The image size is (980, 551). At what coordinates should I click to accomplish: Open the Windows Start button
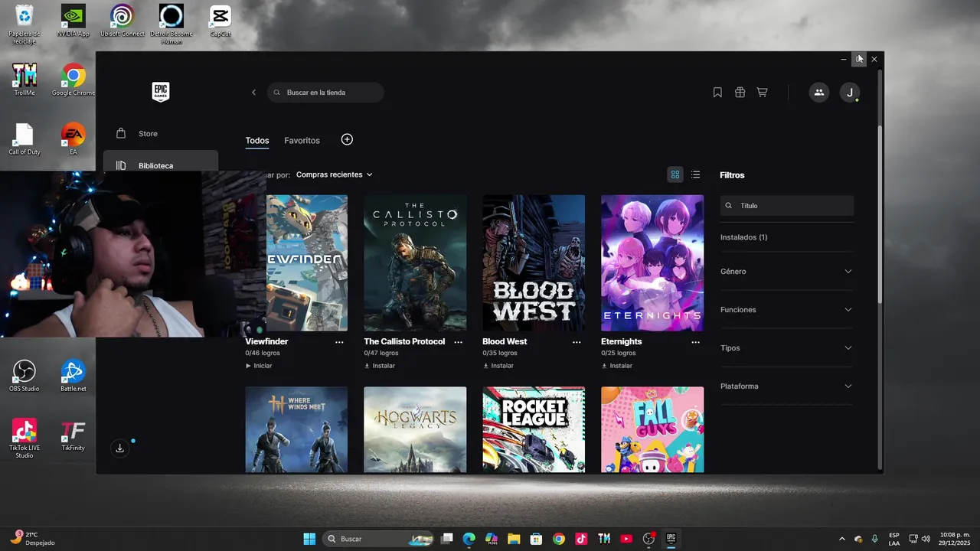tap(309, 539)
